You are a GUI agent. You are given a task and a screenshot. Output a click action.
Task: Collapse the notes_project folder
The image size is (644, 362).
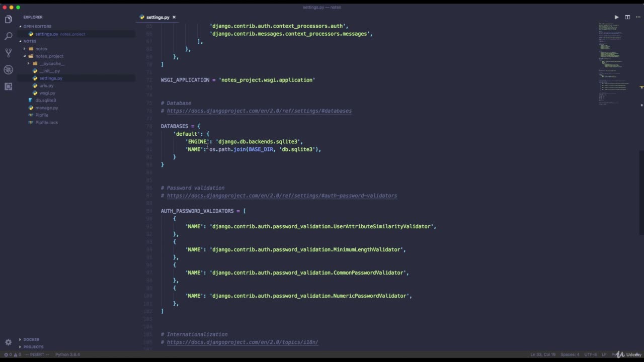(25, 56)
